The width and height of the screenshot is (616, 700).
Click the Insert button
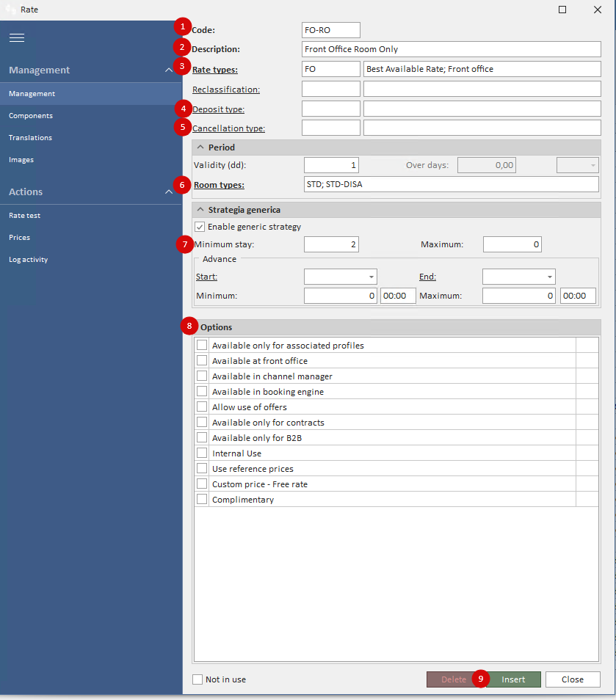[513, 679]
